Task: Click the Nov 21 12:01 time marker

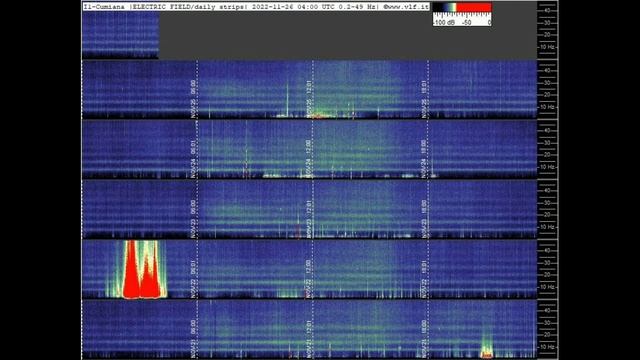Action: (309, 339)
